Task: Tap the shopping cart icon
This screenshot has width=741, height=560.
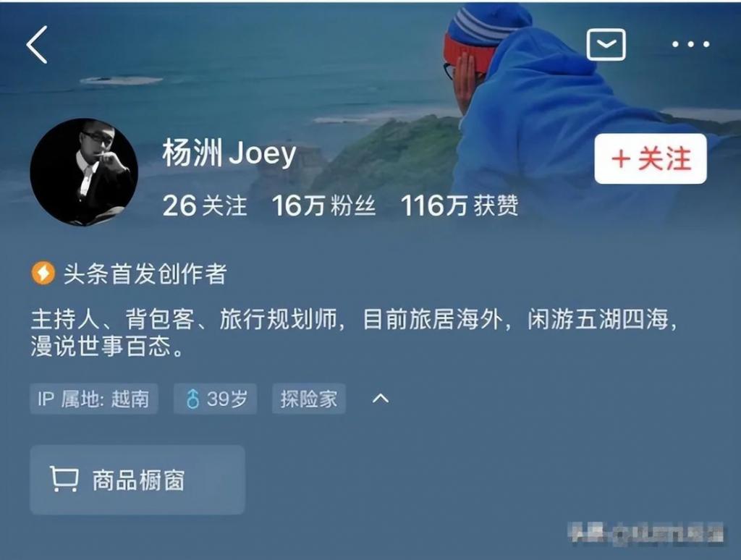Action: pos(64,479)
